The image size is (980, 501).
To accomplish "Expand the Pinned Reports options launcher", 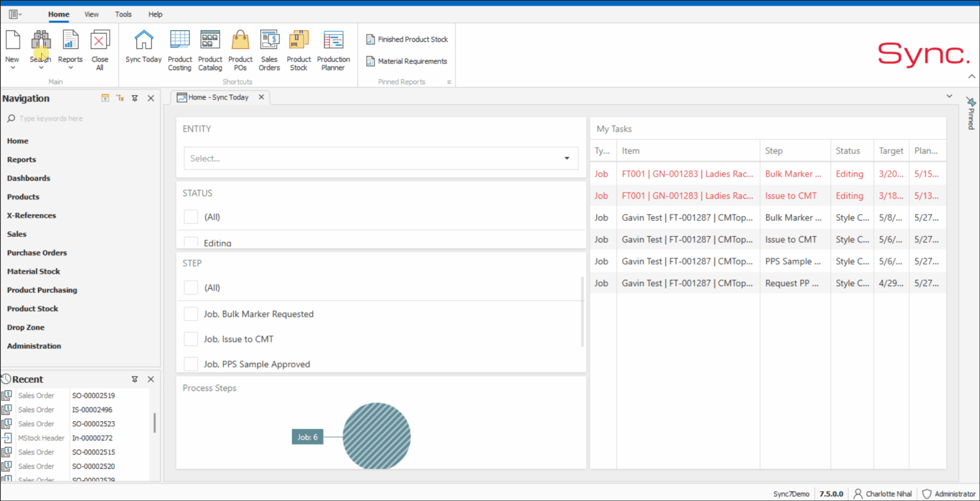I will (x=449, y=82).
